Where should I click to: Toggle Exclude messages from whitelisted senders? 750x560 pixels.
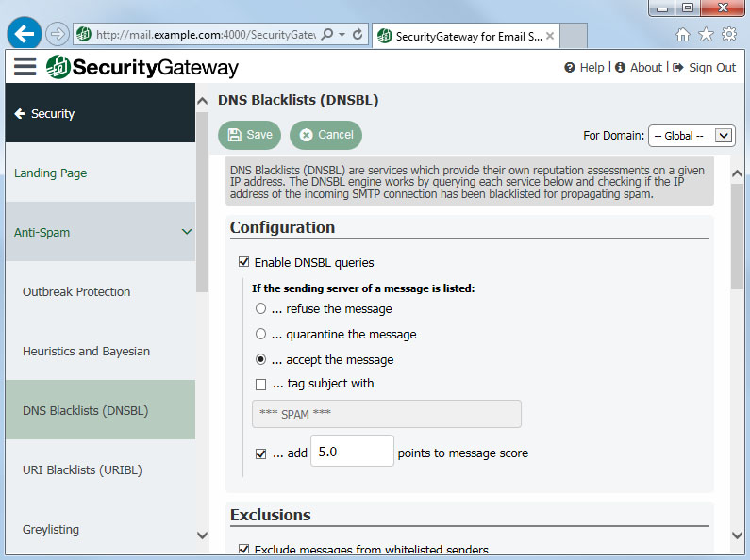pos(244,549)
